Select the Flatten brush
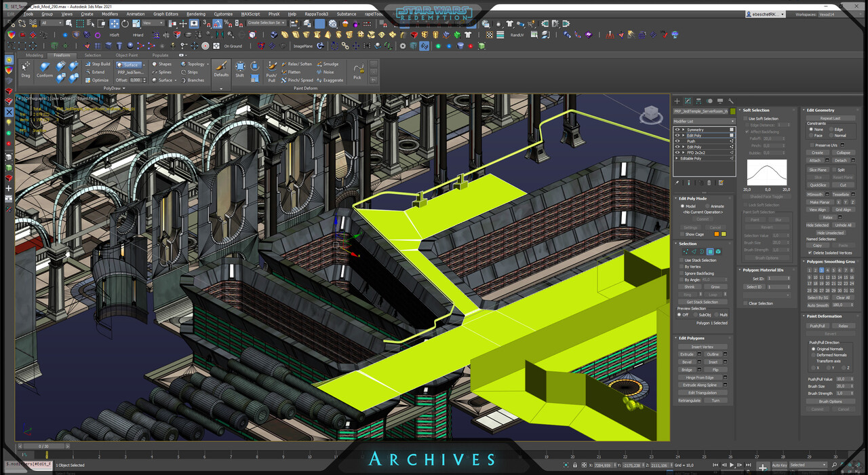 [x=291, y=72]
